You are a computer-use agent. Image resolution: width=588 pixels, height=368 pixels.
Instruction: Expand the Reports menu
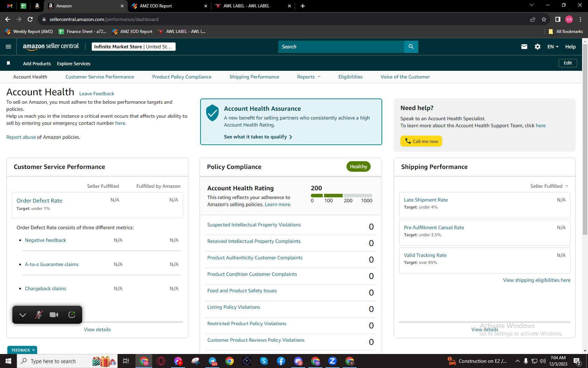pos(309,77)
